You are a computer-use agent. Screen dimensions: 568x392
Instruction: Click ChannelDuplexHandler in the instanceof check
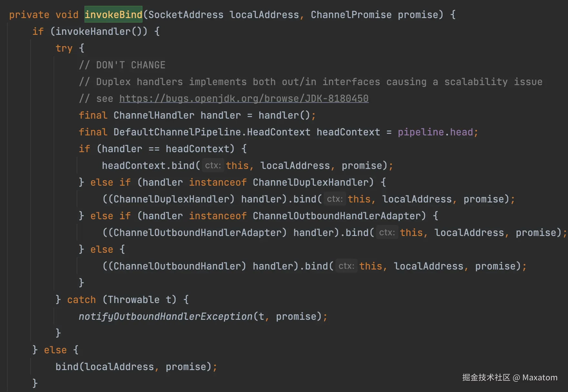(310, 182)
